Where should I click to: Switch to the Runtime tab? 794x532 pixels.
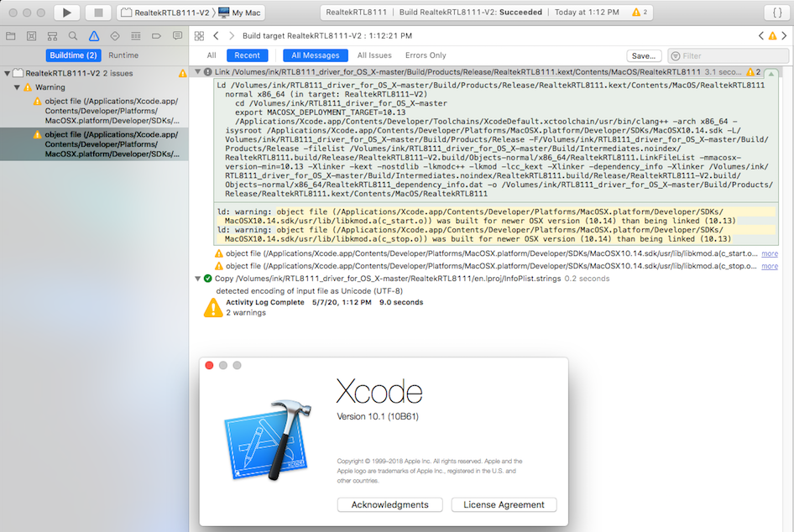123,55
